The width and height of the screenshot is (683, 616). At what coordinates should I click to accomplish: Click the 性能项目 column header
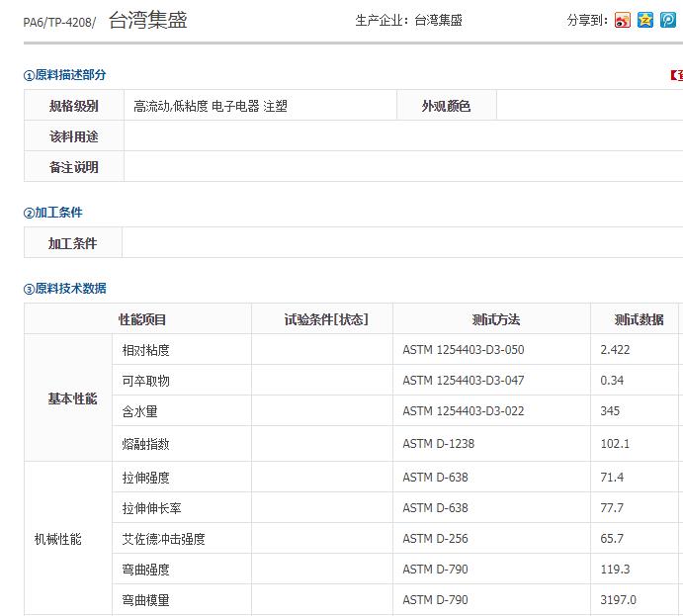pos(137,319)
